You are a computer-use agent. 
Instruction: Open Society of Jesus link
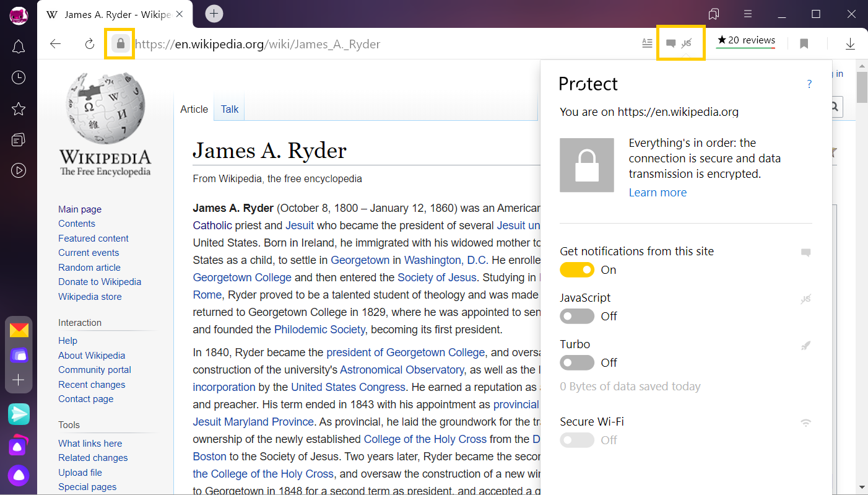(437, 278)
